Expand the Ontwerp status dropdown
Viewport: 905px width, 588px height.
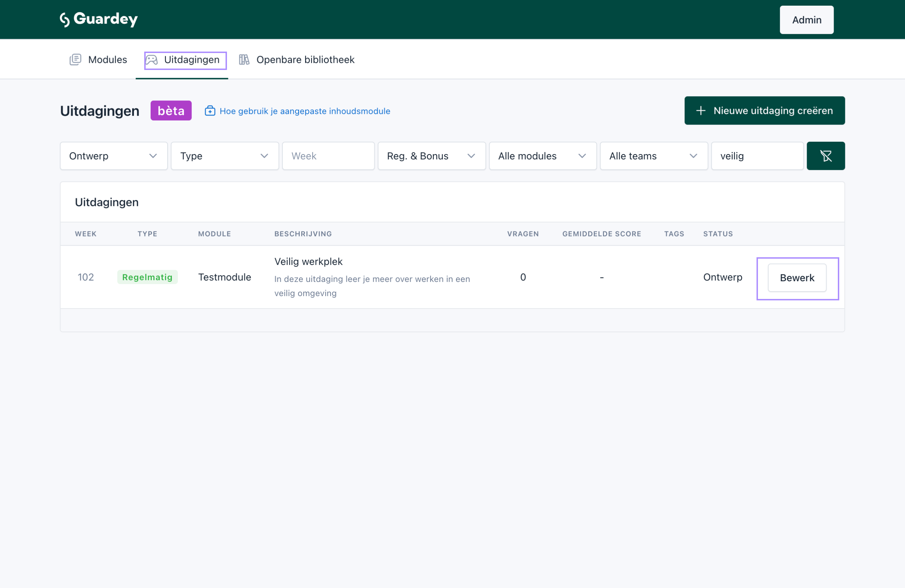pos(114,156)
